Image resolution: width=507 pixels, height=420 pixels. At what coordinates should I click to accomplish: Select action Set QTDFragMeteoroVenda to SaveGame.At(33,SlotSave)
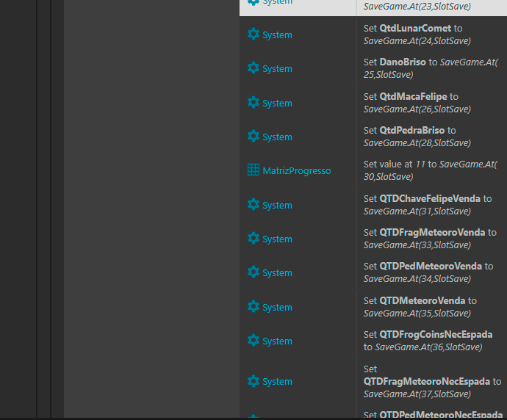click(x=430, y=239)
